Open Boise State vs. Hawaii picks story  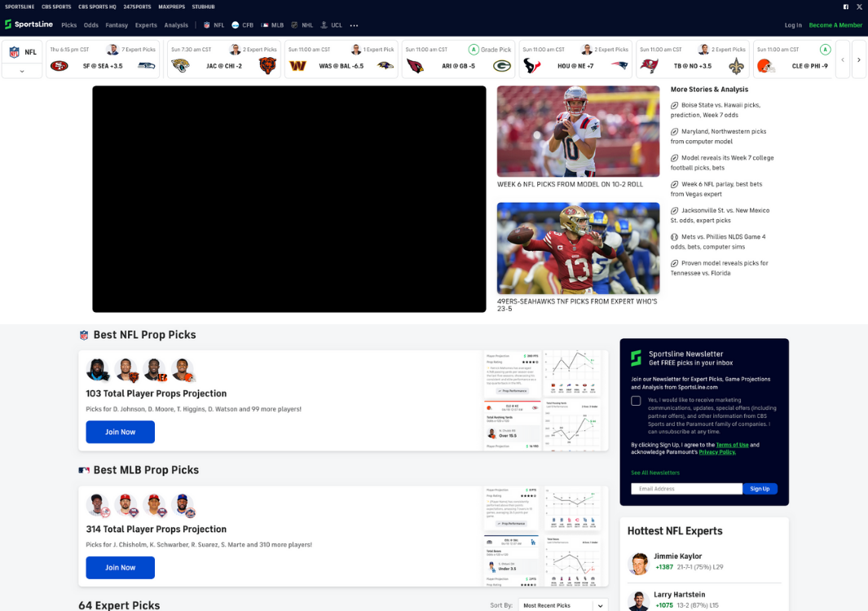pos(716,110)
